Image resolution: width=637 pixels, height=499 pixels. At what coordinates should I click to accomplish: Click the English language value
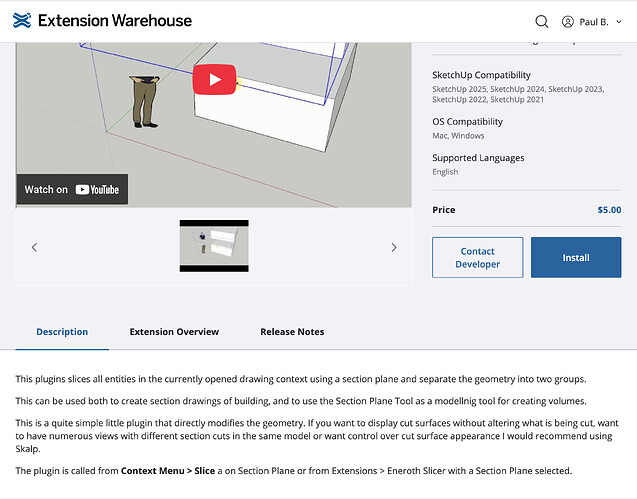point(445,172)
